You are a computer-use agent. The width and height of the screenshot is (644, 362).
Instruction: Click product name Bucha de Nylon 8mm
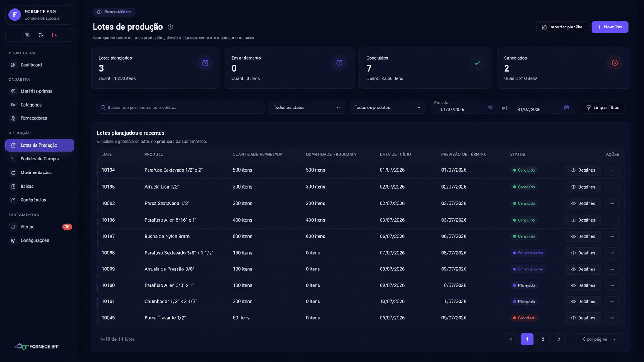pos(167,236)
